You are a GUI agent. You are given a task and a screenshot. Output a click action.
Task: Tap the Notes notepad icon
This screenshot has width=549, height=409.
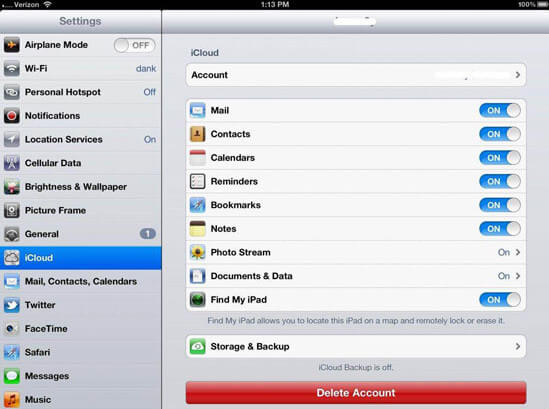pos(197,229)
